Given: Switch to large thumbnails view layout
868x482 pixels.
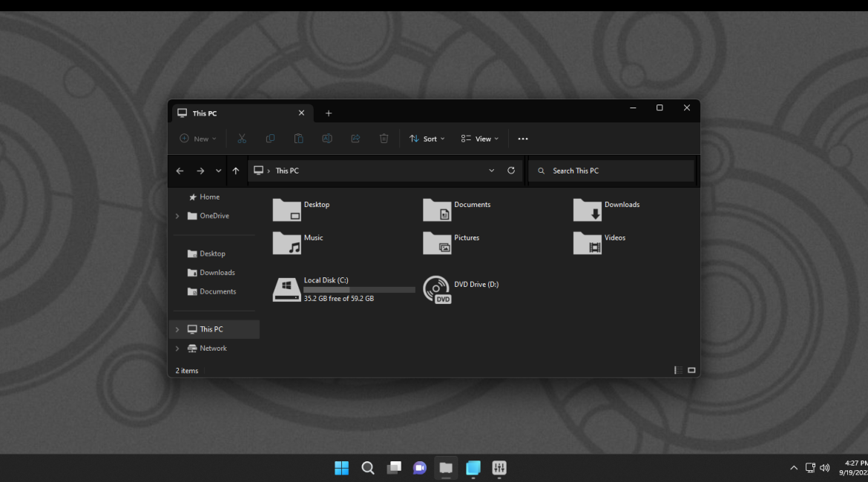Looking at the screenshot, I should coord(691,370).
